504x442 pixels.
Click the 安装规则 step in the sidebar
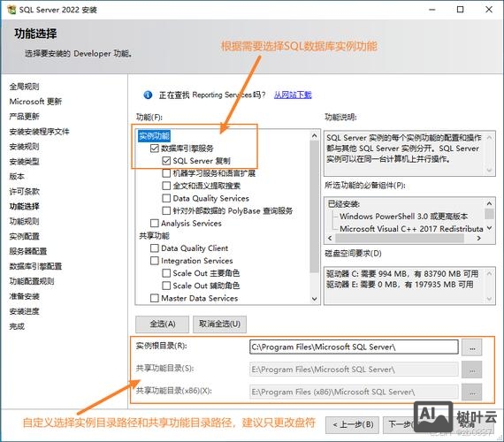[24, 147]
